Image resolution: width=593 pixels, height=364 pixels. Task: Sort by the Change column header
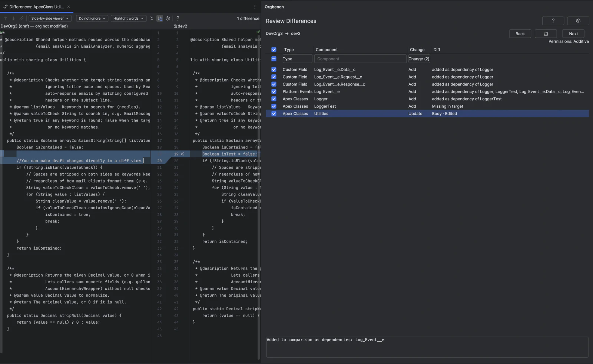point(417,50)
